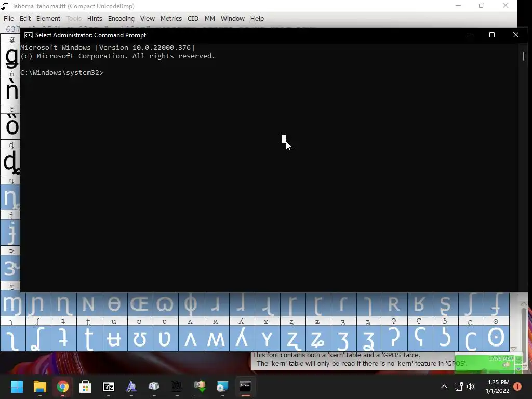Open Google Chrome from the taskbar

point(63,387)
